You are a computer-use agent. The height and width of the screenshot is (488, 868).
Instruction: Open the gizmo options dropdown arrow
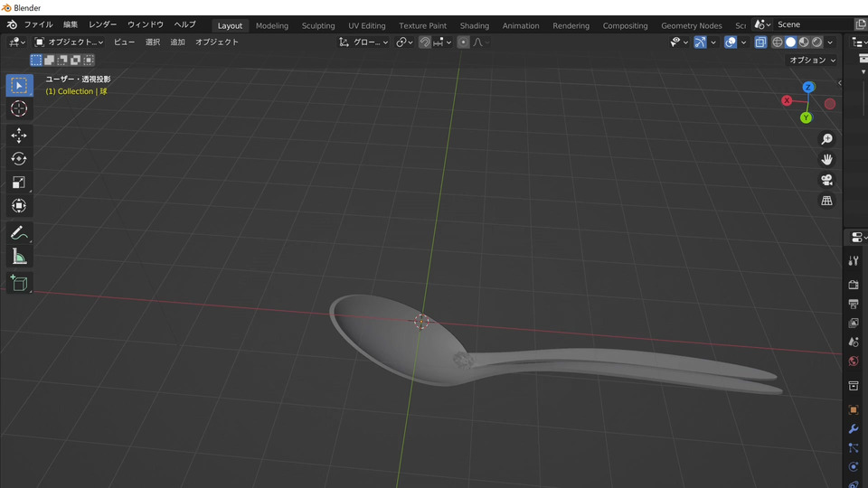(713, 42)
